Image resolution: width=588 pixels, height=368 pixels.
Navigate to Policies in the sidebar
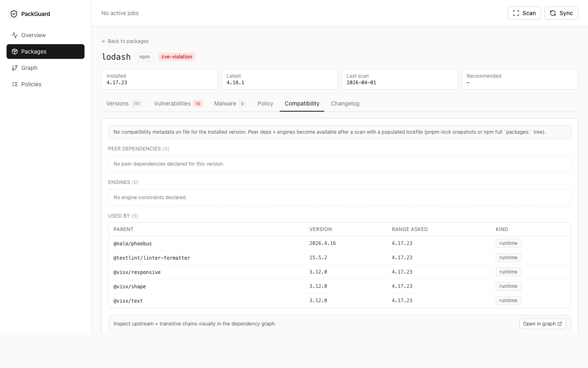click(x=45, y=84)
